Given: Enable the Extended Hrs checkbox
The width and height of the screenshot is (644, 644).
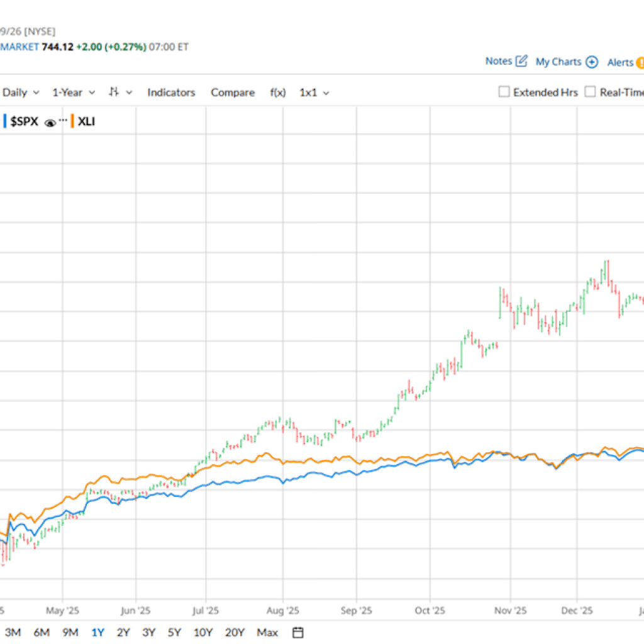Looking at the screenshot, I should 504,92.
